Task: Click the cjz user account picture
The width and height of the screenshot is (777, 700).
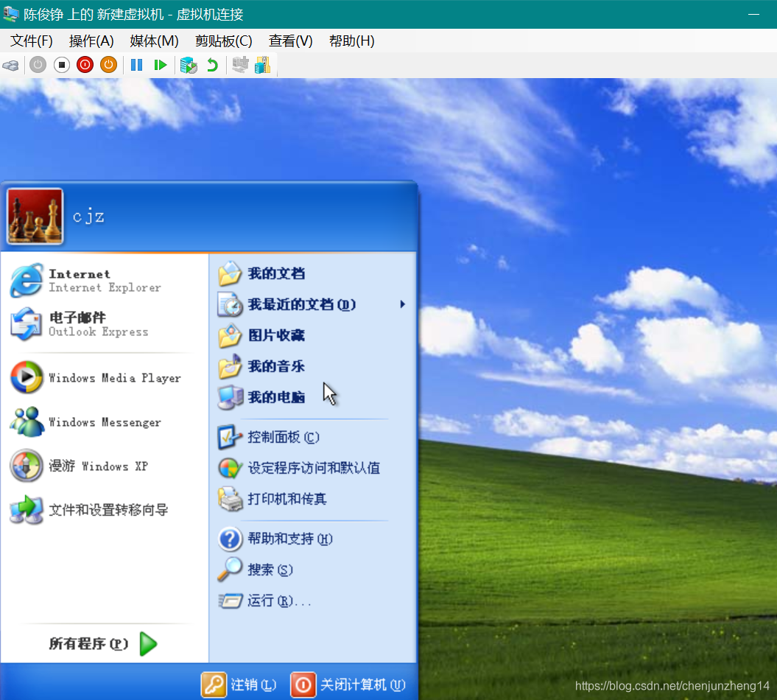Action: 33,216
